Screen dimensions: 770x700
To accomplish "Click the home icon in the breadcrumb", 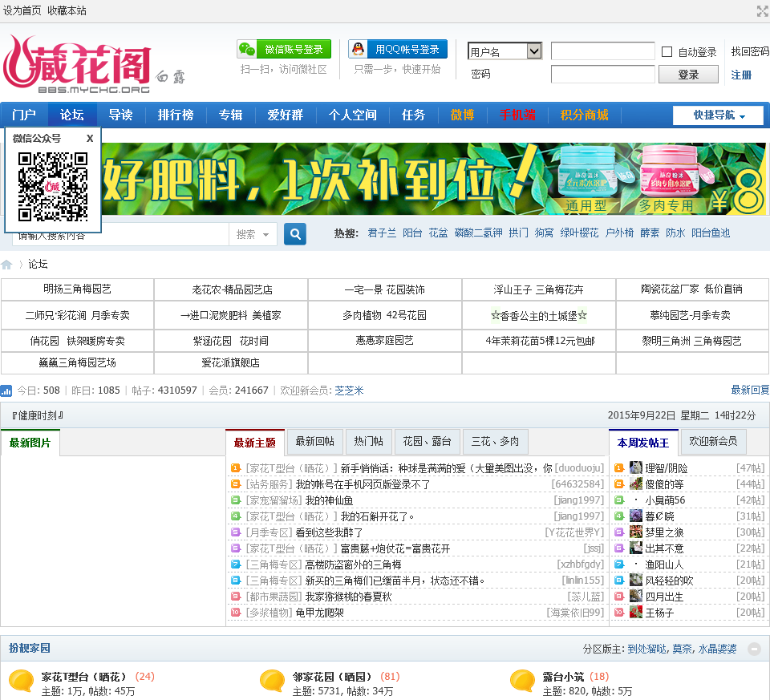I will point(7,265).
